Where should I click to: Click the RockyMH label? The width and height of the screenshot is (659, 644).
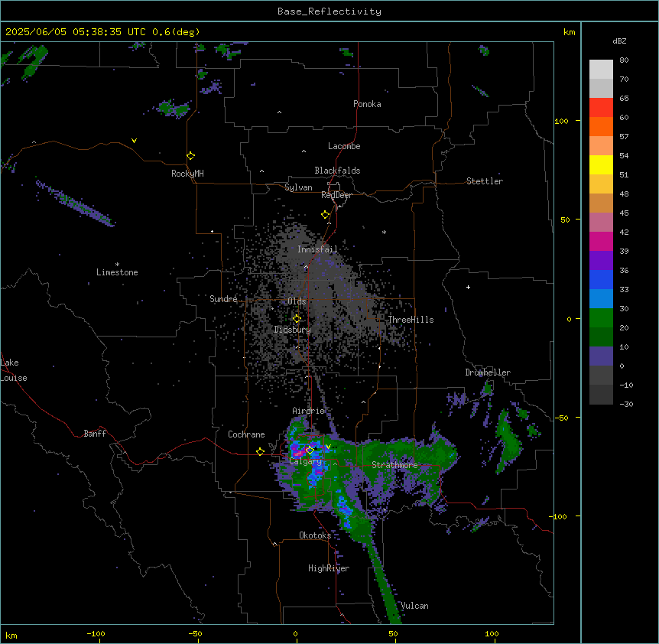[x=187, y=174]
